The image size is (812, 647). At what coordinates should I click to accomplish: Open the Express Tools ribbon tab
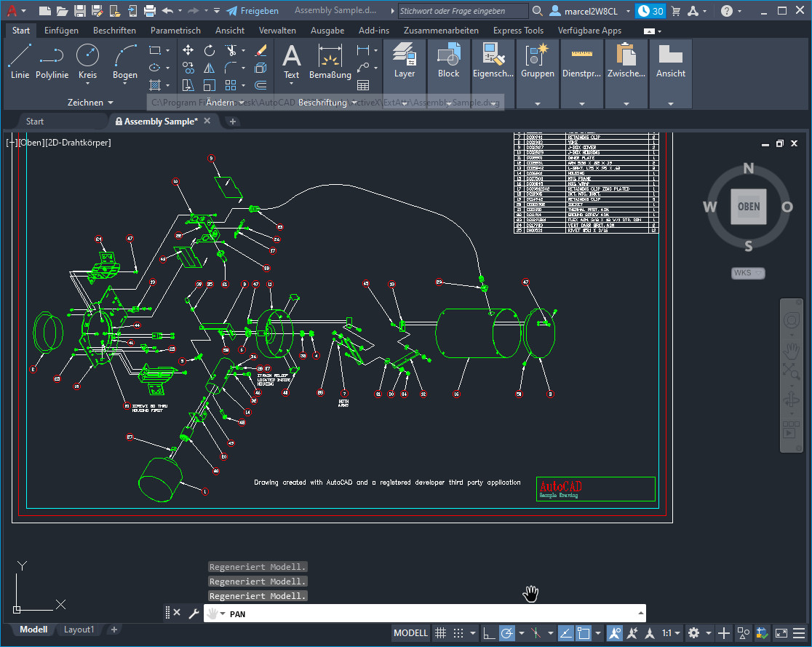tap(518, 31)
